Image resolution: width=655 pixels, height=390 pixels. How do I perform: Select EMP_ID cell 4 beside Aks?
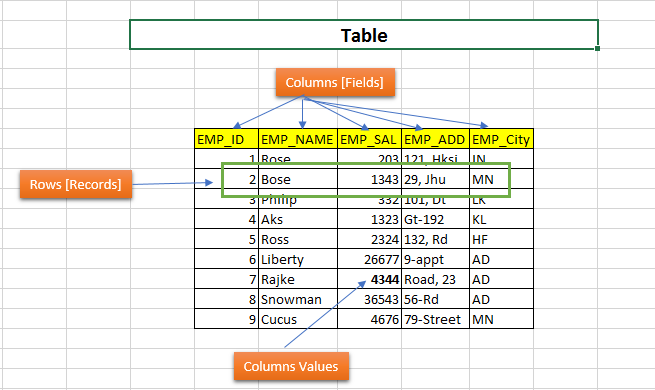226,219
